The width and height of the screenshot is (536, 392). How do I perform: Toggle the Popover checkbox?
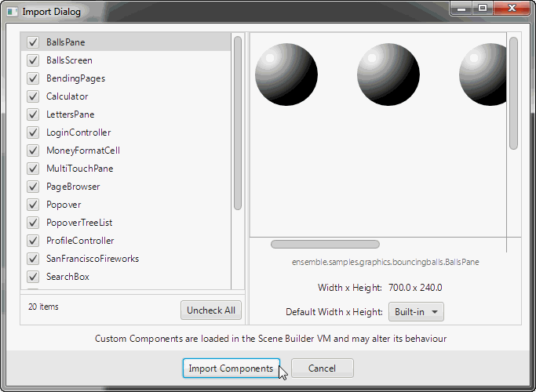(33, 205)
